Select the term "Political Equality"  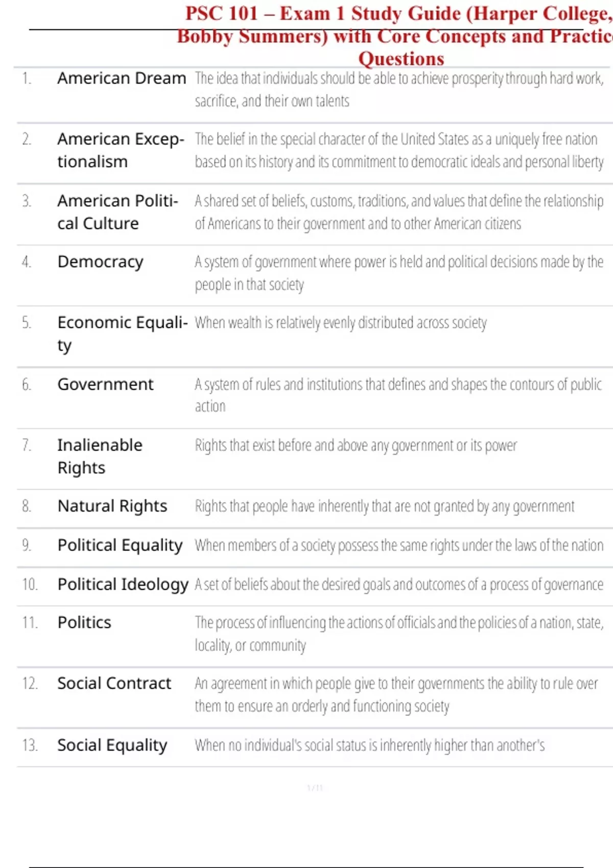coord(120,545)
